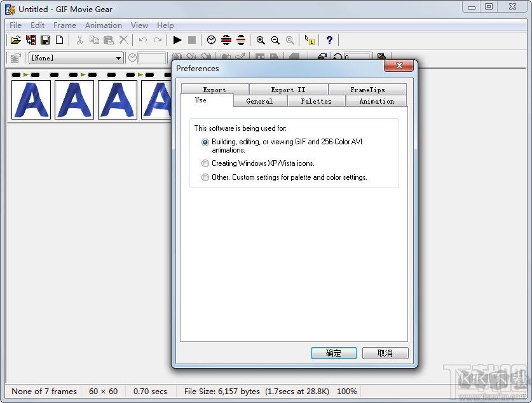532x403 pixels.
Task: Open the Animation menu
Action: [x=103, y=25]
